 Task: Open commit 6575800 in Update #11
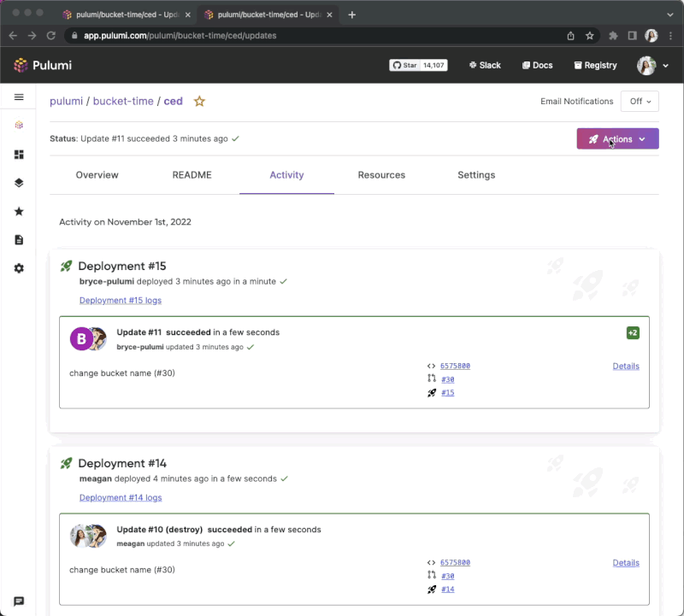[x=455, y=366]
